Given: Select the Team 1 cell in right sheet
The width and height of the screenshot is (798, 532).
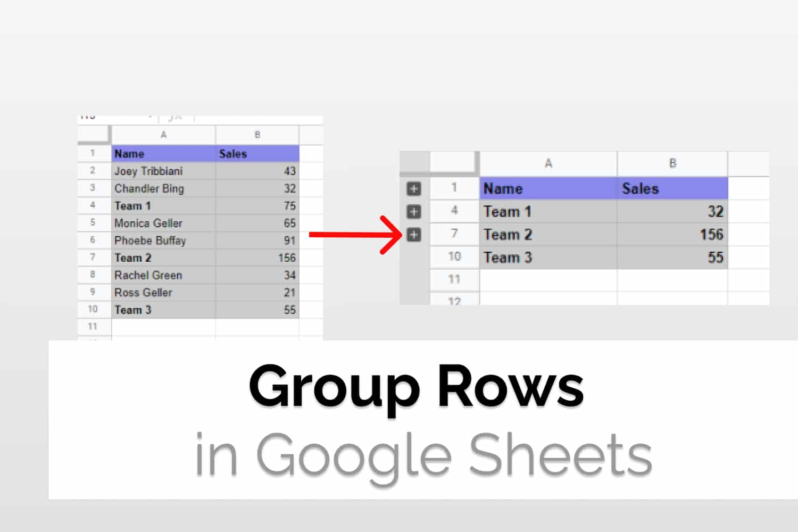Looking at the screenshot, I should (x=548, y=211).
